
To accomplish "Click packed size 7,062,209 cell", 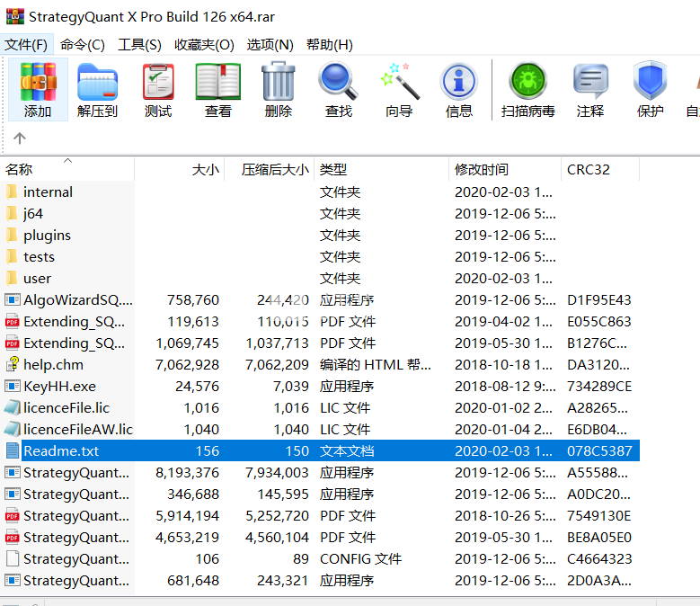I will tap(277, 364).
